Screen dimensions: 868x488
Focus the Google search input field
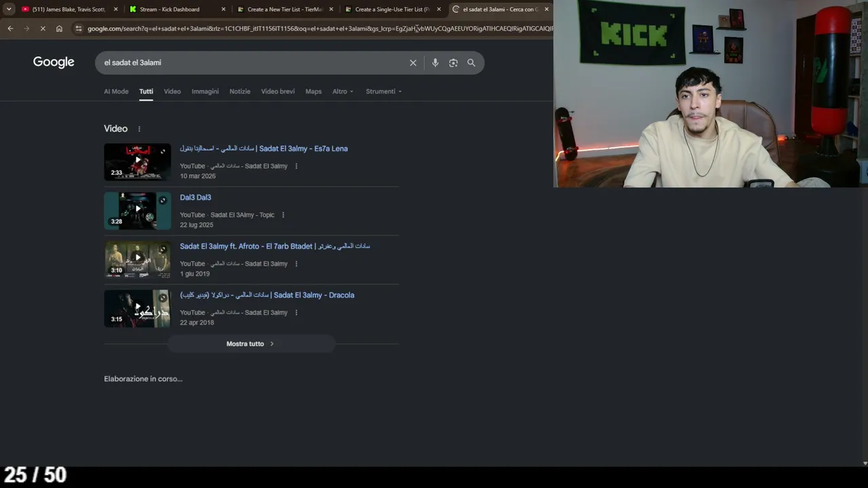[252, 63]
